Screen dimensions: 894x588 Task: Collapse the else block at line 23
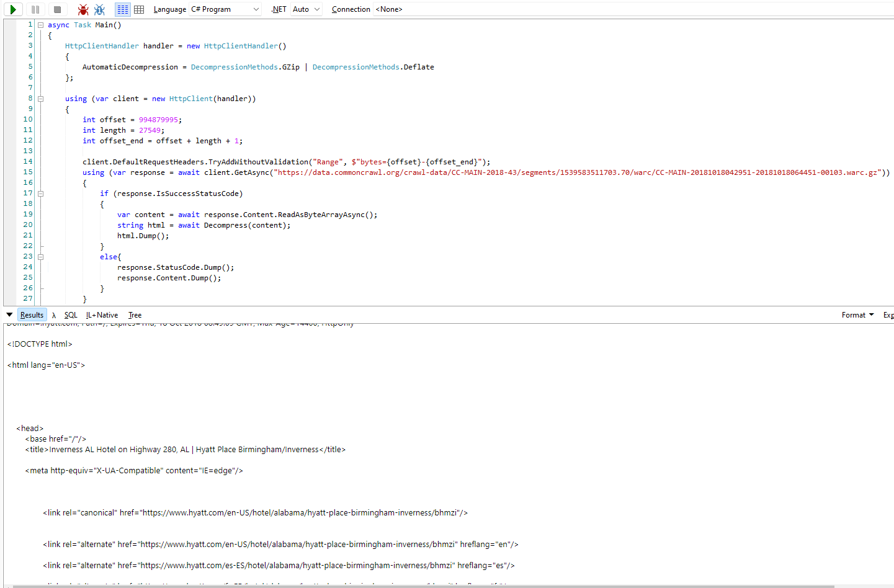point(40,257)
